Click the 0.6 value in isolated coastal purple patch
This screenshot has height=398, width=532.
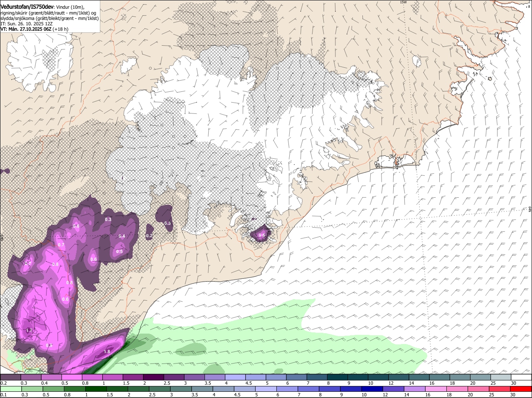[x=262, y=235]
